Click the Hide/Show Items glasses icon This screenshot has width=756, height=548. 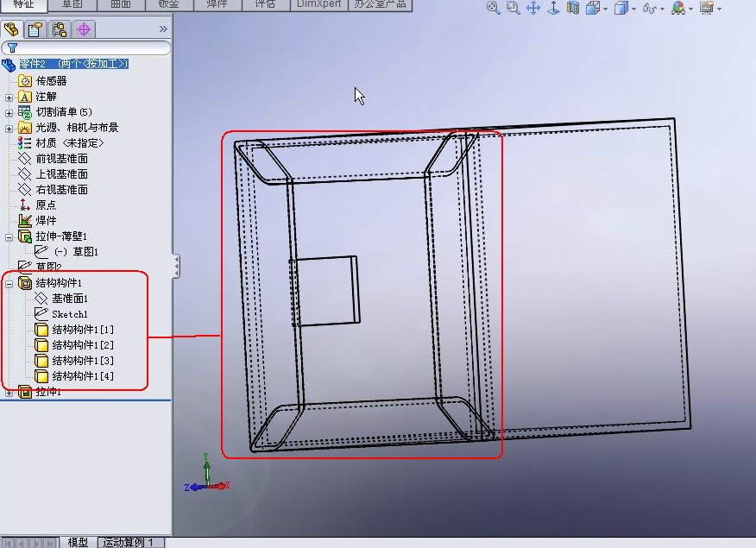tap(649, 8)
